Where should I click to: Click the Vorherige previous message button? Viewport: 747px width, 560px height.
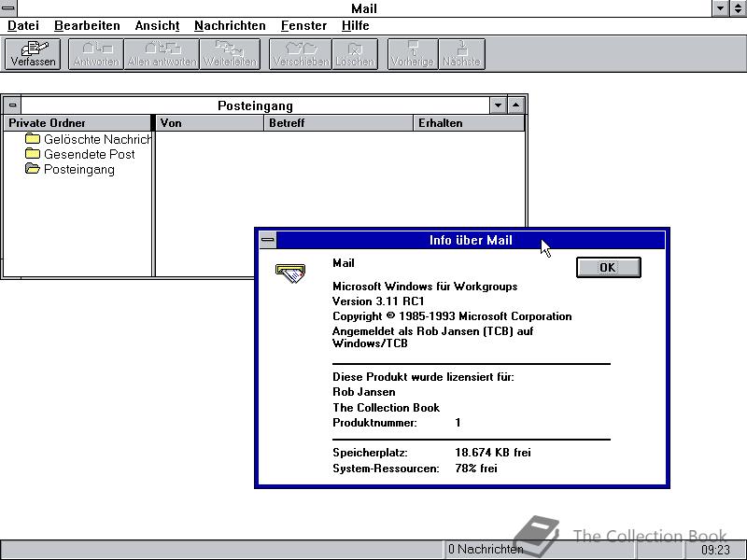[x=413, y=54]
